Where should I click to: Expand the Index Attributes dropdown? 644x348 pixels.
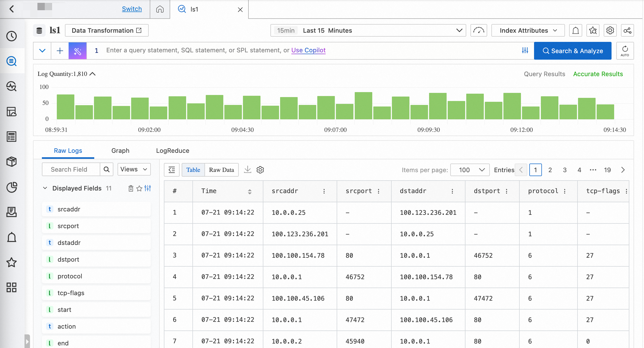point(528,31)
